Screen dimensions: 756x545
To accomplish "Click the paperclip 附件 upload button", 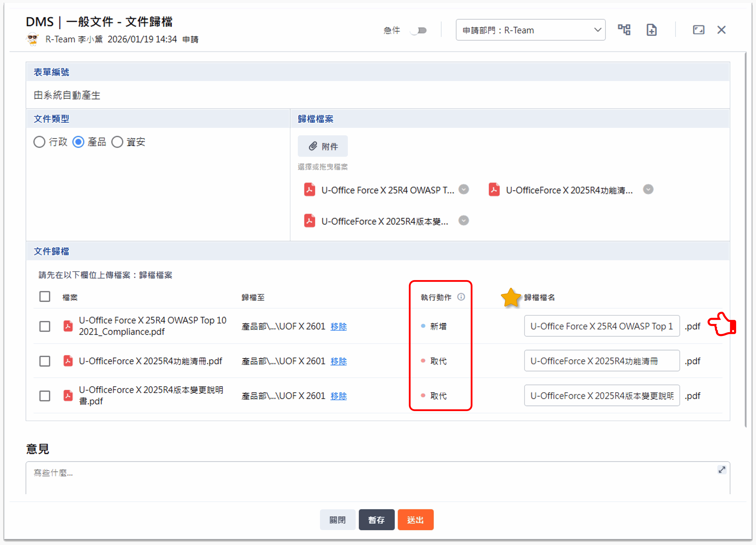I will 323,146.
